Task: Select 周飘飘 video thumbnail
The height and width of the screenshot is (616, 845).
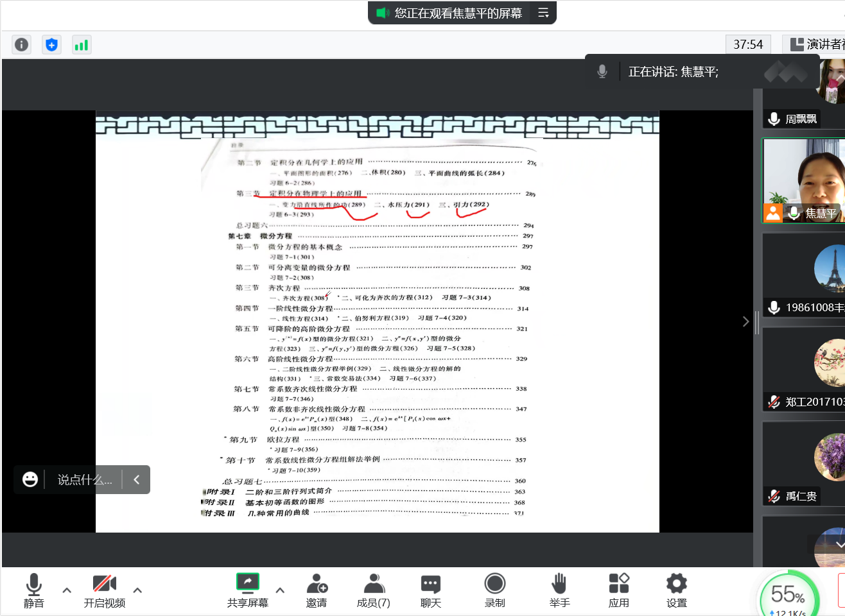Action: 804,94
